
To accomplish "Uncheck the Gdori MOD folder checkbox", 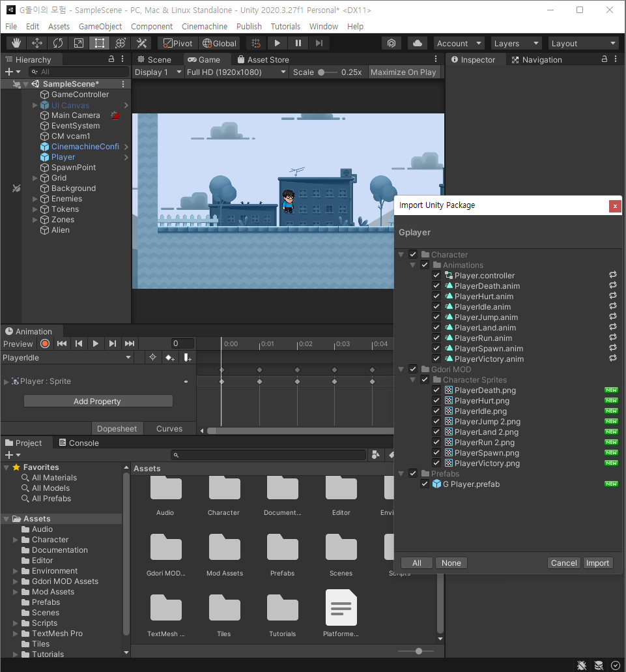I will click(x=413, y=369).
